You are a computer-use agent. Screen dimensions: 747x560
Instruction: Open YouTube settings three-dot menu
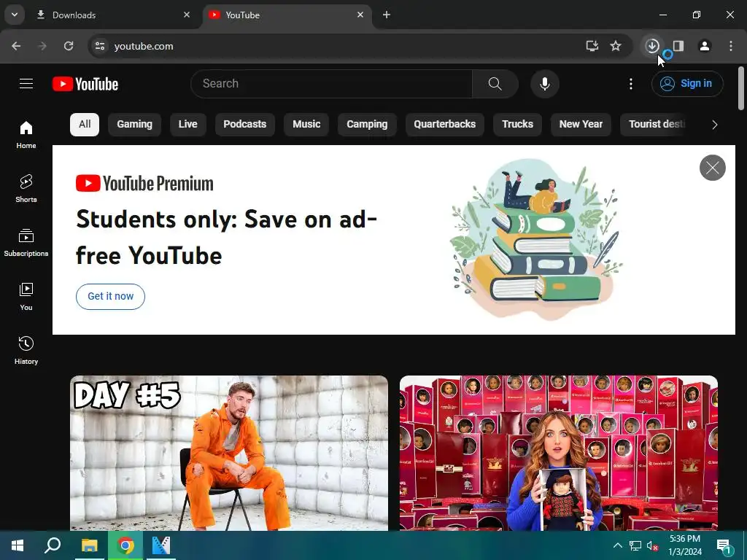pos(631,84)
